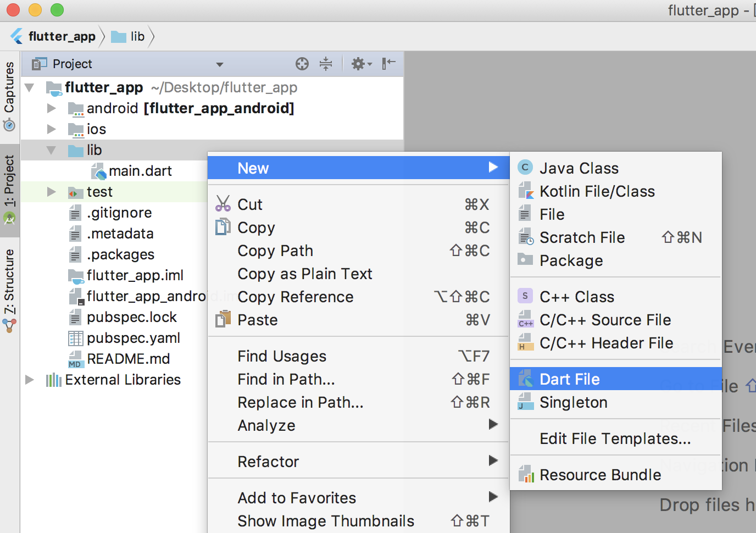Expand the External Libraries node
The height and width of the screenshot is (533, 756).
coord(30,380)
